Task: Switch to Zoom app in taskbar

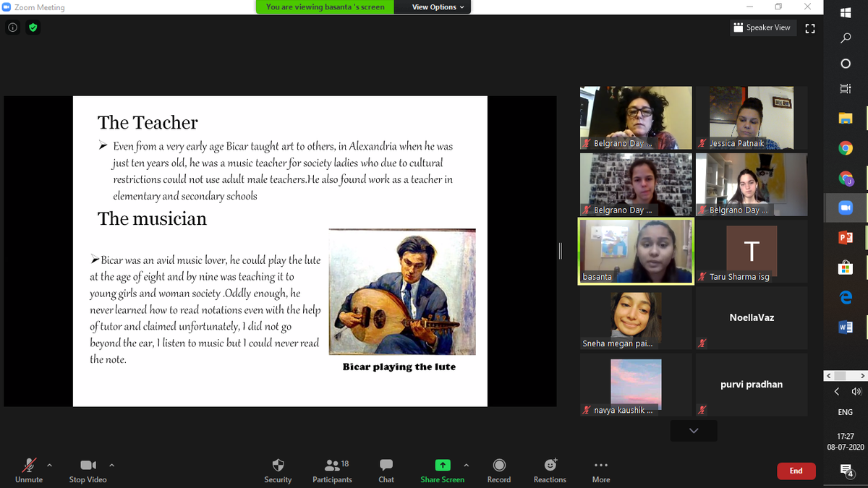Action: pyautogui.click(x=846, y=207)
